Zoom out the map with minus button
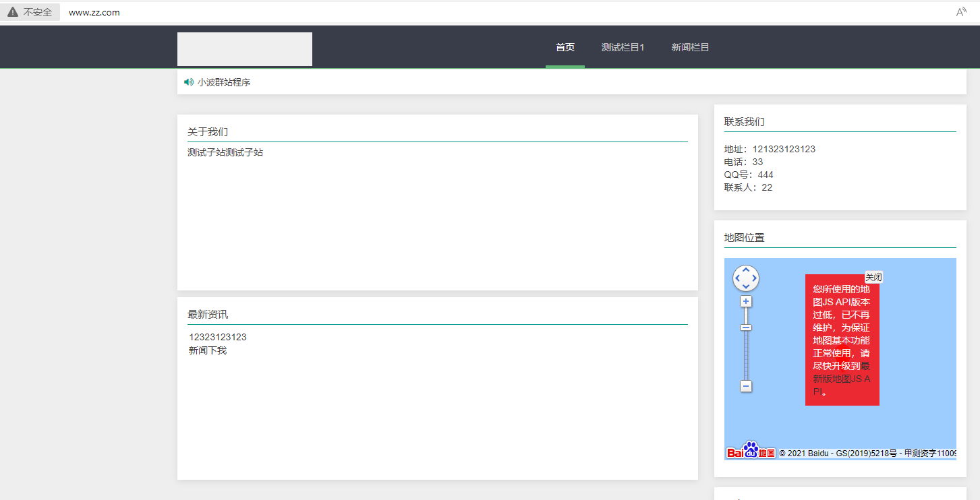This screenshot has width=980, height=500. pyautogui.click(x=746, y=386)
